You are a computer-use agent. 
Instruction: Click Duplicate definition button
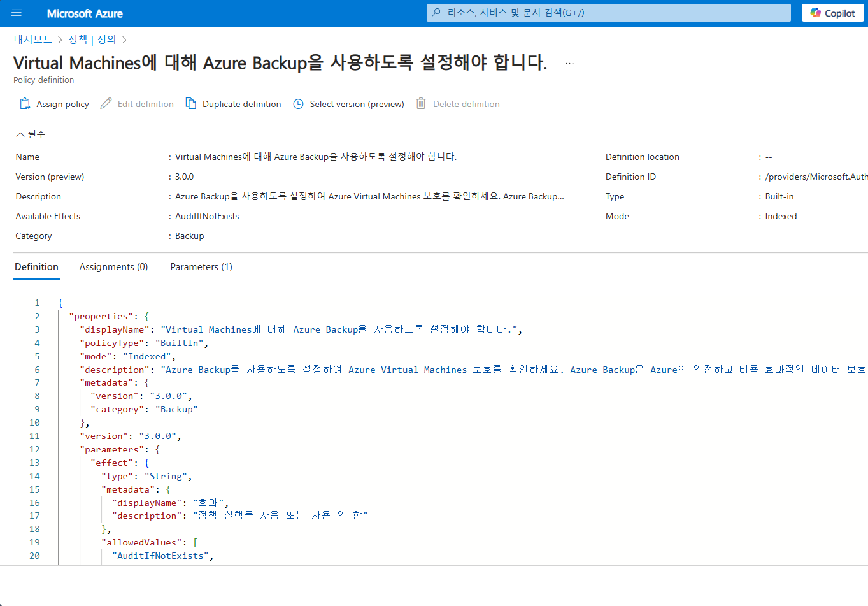pos(233,104)
